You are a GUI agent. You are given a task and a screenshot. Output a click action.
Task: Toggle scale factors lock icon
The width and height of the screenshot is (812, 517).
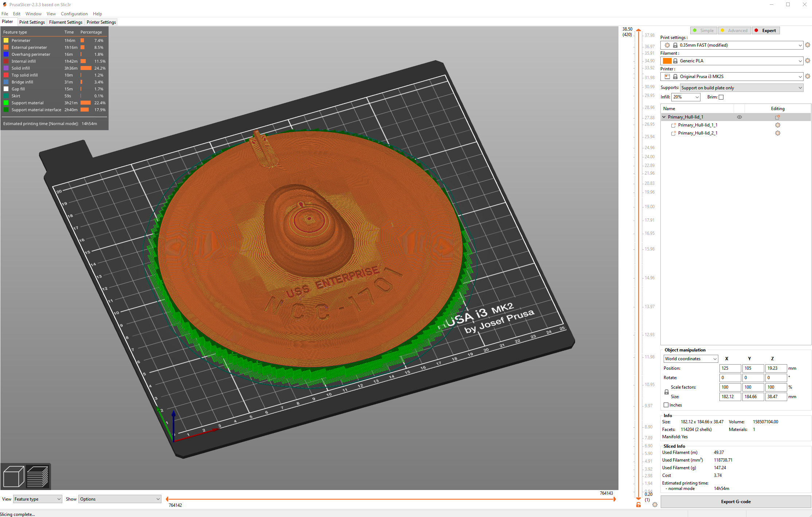(x=667, y=392)
